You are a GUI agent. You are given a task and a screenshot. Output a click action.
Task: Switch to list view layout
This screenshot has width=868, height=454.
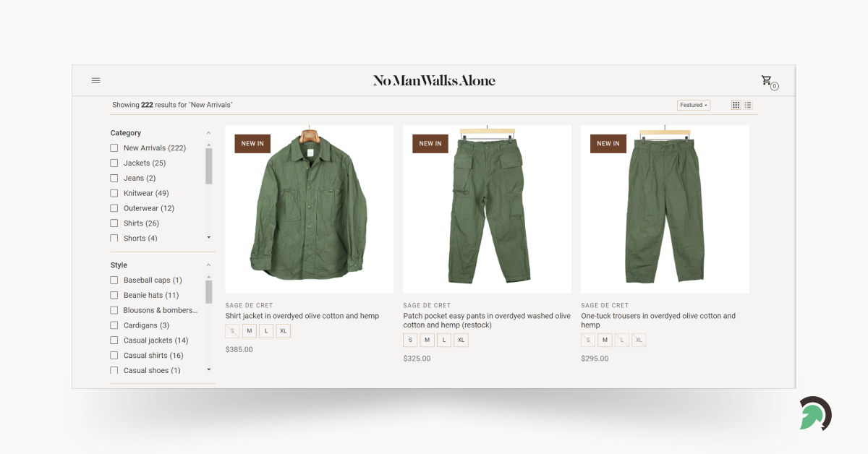click(747, 105)
